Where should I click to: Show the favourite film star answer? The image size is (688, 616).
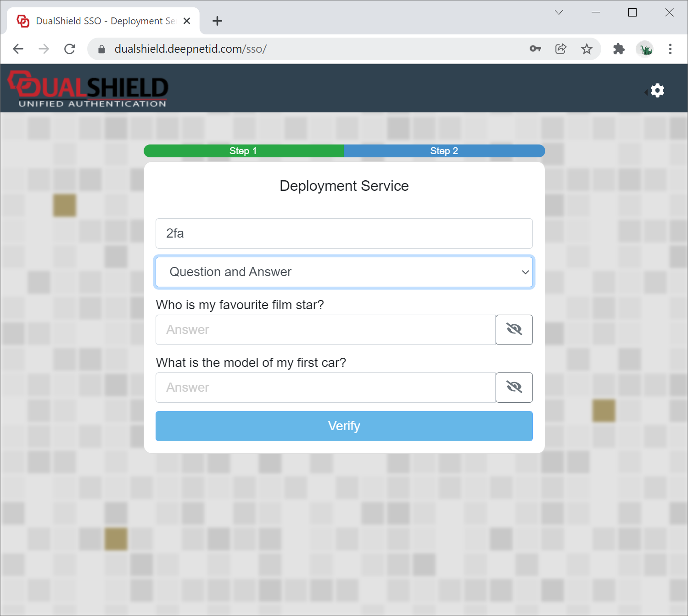[x=514, y=330]
